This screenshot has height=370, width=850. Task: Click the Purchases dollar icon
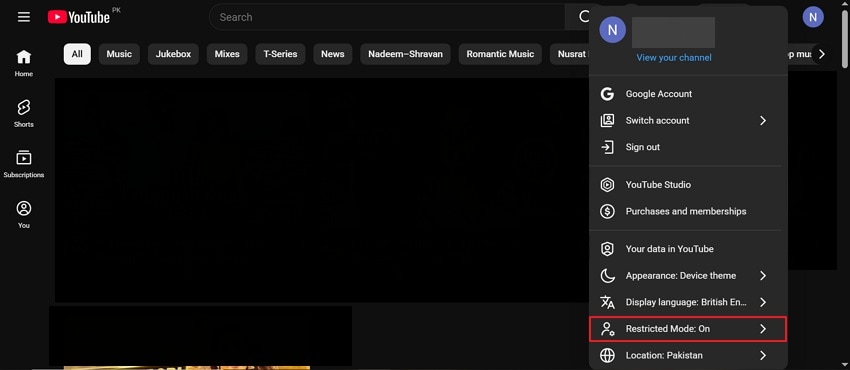click(607, 211)
